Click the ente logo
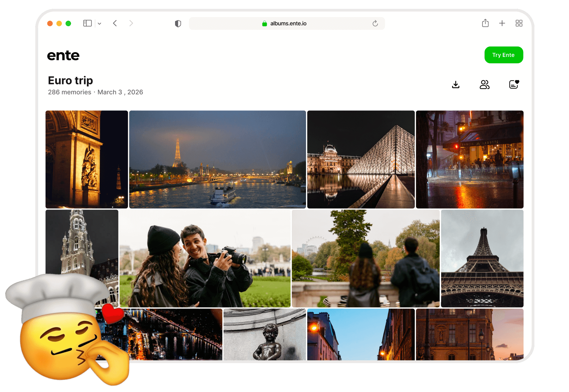Screen dimensions: 569x392 click(x=63, y=56)
